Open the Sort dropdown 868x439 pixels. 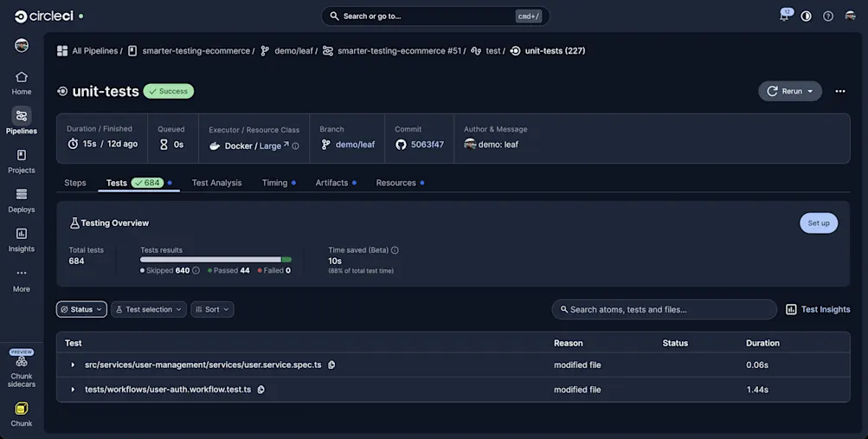tap(212, 309)
